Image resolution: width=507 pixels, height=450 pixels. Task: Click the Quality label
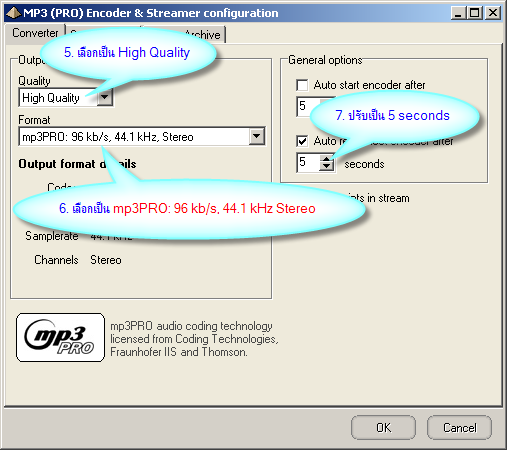[34, 81]
